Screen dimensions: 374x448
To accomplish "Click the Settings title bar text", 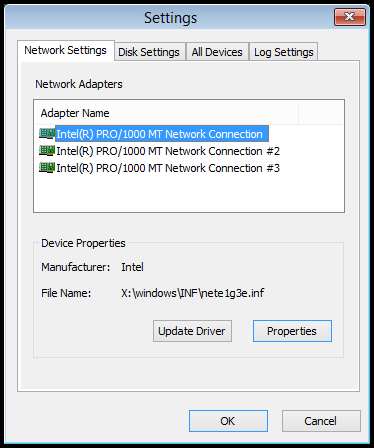I will (171, 18).
